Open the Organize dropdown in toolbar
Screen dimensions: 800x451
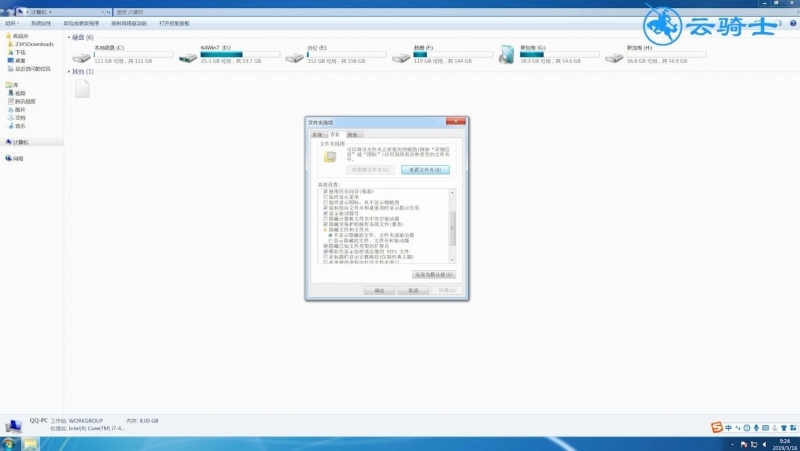[11, 23]
